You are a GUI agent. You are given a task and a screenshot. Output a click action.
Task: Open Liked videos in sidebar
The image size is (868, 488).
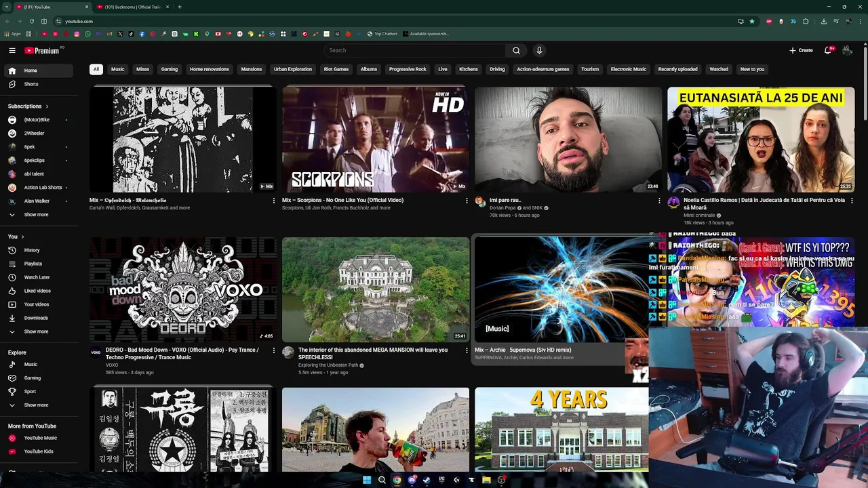tap(39, 291)
